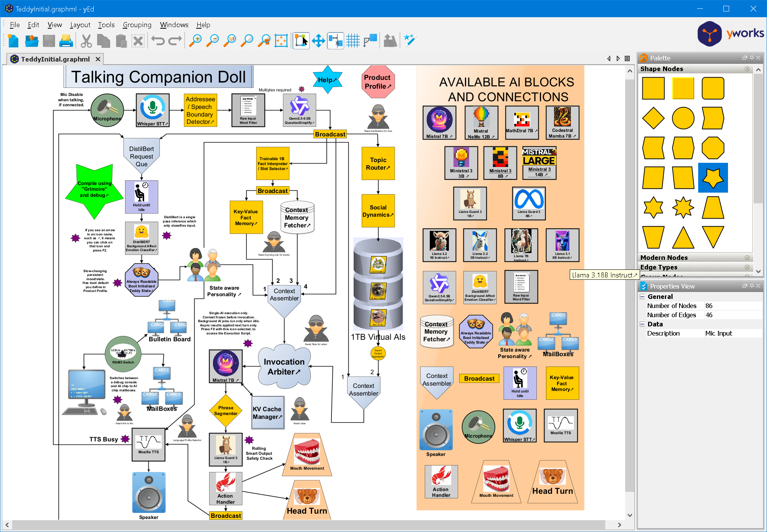Open the Grouping menu
Screen dimensions: 767x532
click(137, 25)
